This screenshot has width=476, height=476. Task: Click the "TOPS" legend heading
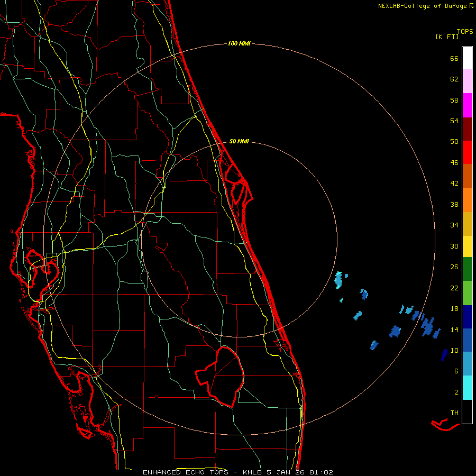465,32
